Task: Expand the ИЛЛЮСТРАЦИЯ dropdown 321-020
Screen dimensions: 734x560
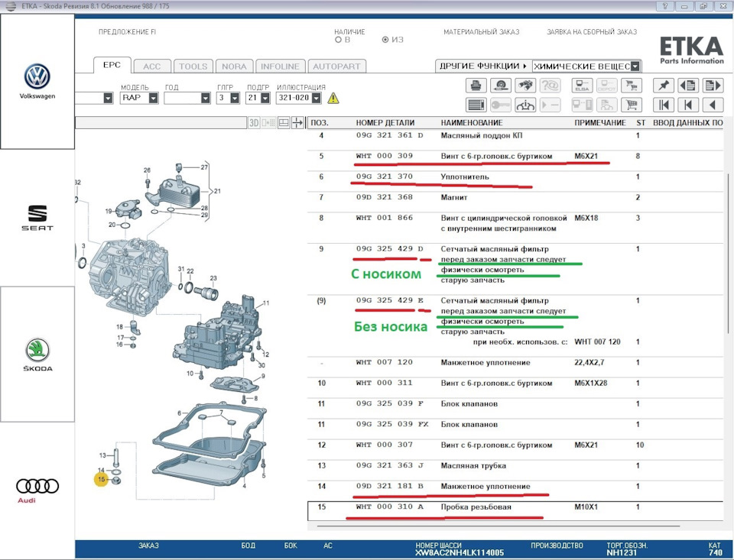Action: (317, 98)
